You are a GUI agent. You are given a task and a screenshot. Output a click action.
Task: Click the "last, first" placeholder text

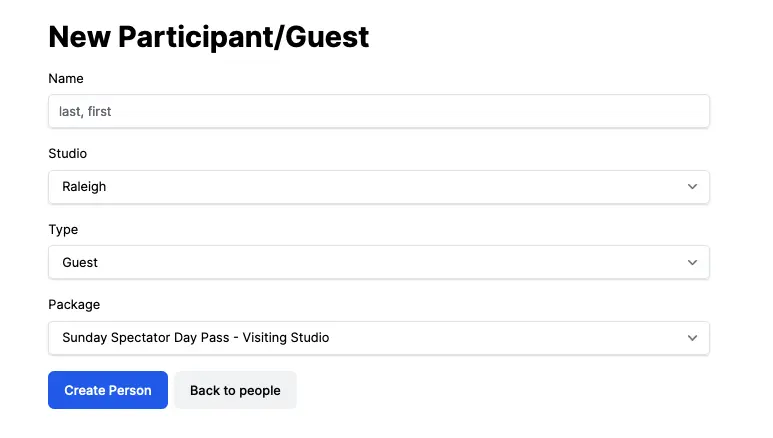86,112
